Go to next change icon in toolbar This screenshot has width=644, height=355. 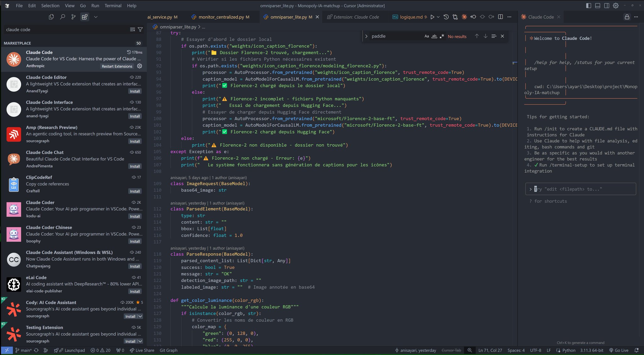(x=491, y=17)
